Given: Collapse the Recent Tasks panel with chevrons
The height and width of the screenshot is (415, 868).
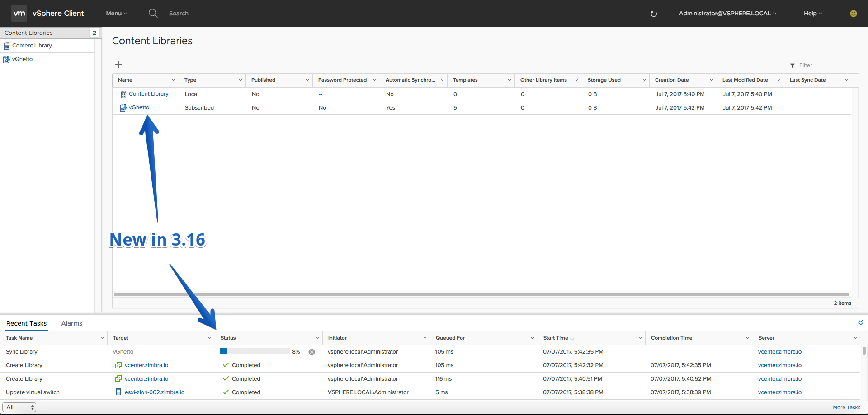Looking at the screenshot, I should [x=860, y=322].
